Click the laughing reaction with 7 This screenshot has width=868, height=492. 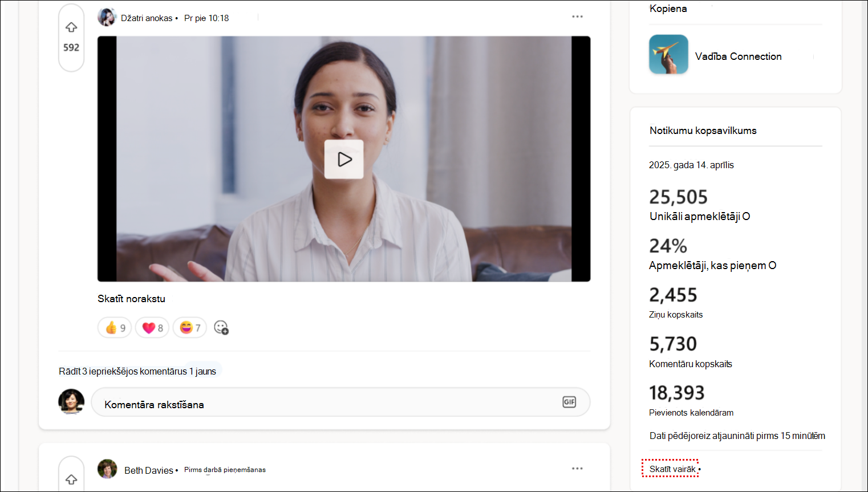[x=190, y=328]
